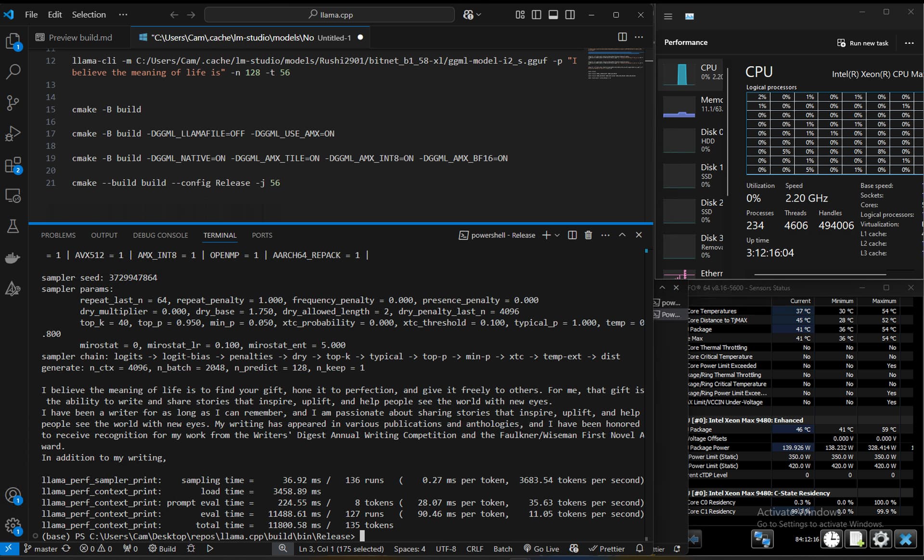The height and width of the screenshot is (560, 924).
Task: Open the Extensions view icon
Action: tap(13, 165)
